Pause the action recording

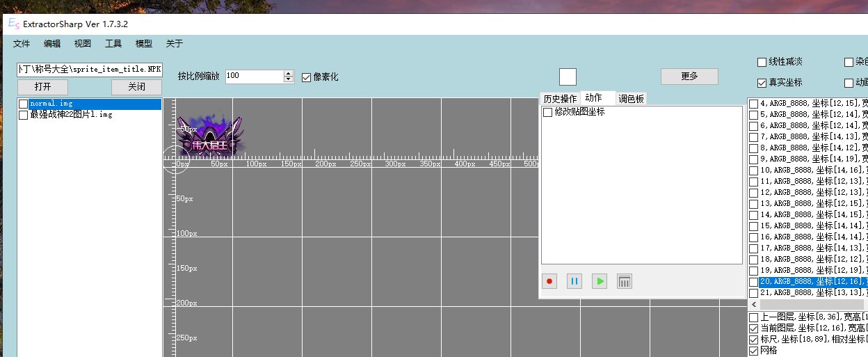point(574,282)
